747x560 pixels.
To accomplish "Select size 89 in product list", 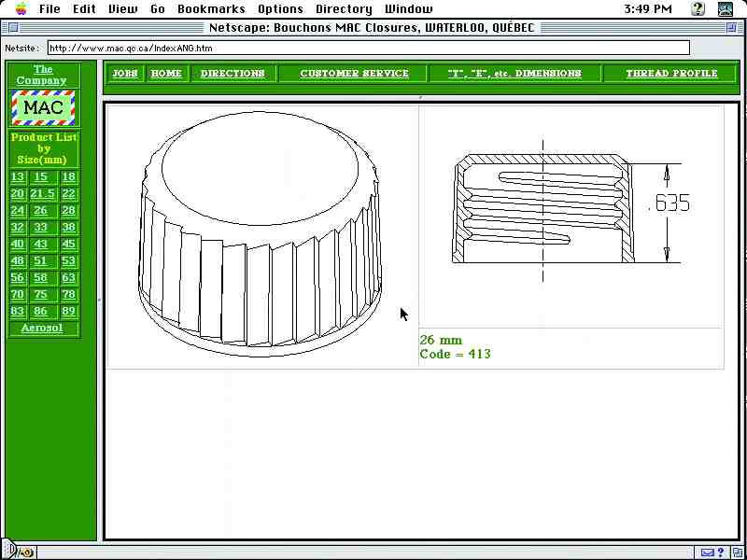I will point(68,312).
